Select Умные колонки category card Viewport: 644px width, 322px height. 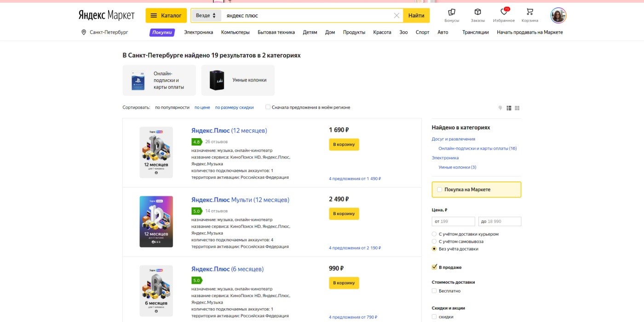pyautogui.click(x=238, y=80)
